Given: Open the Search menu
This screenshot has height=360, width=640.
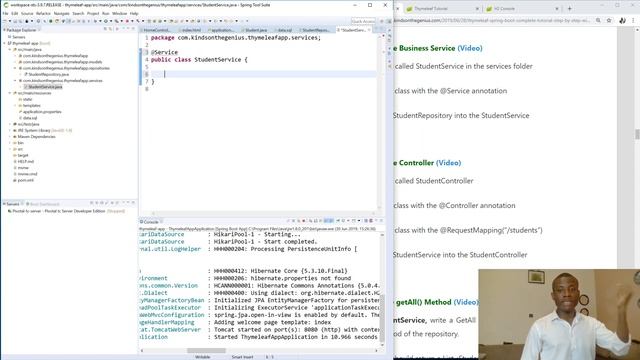Looking at the screenshot, I should pyautogui.click(x=78, y=13).
